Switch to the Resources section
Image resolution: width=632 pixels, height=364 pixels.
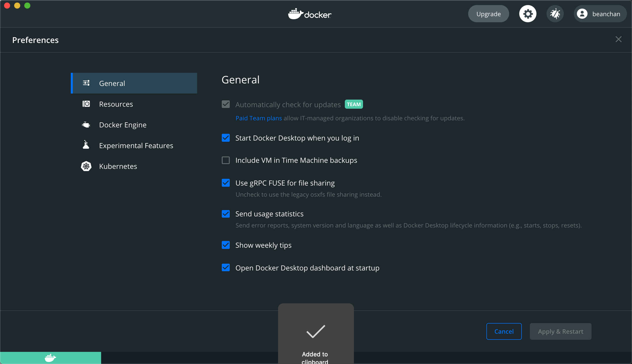[x=116, y=104]
